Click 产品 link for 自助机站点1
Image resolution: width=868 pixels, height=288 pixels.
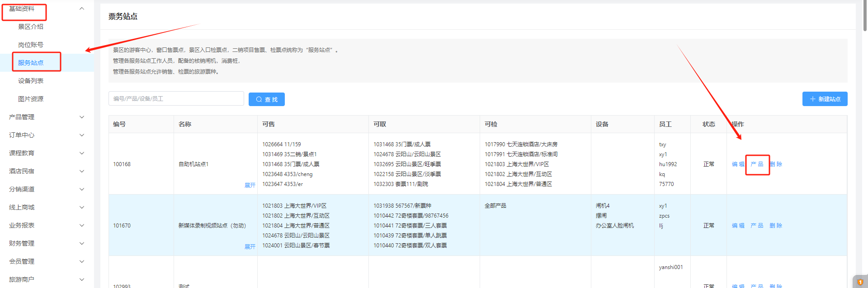coord(757,164)
